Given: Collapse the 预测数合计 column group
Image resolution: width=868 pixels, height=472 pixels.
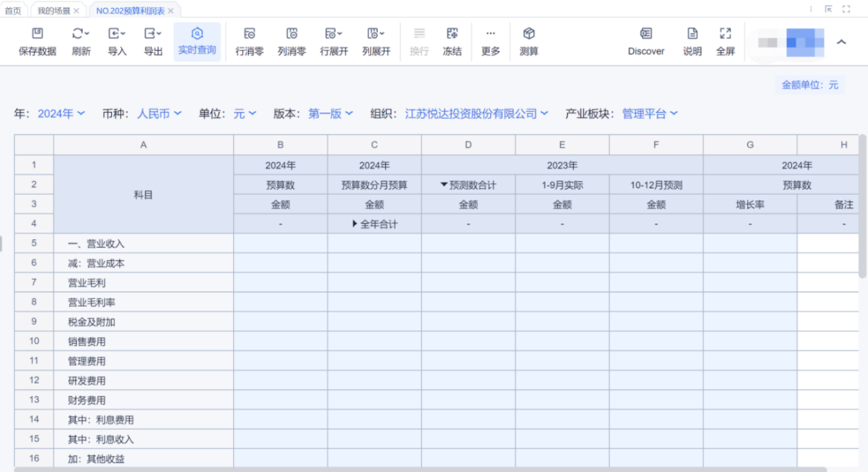Looking at the screenshot, I should [x=444, y=185].
